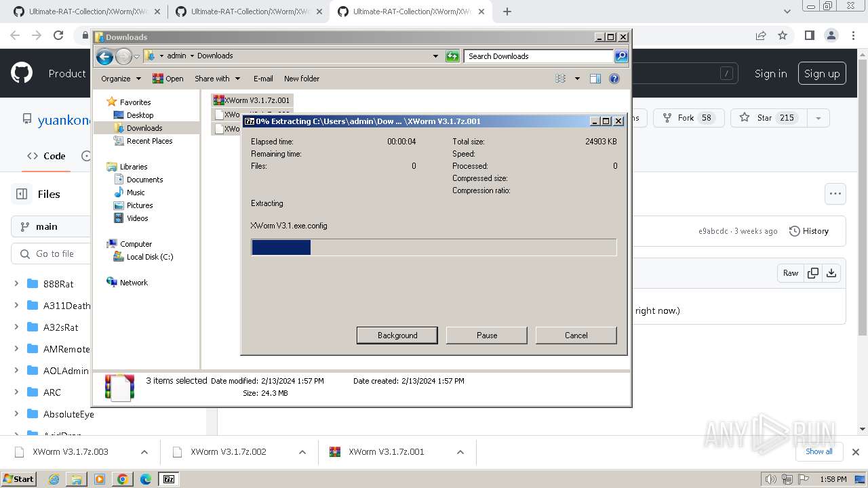Open Videos library
Screen dimensions: 868x488
coord(137,218)
